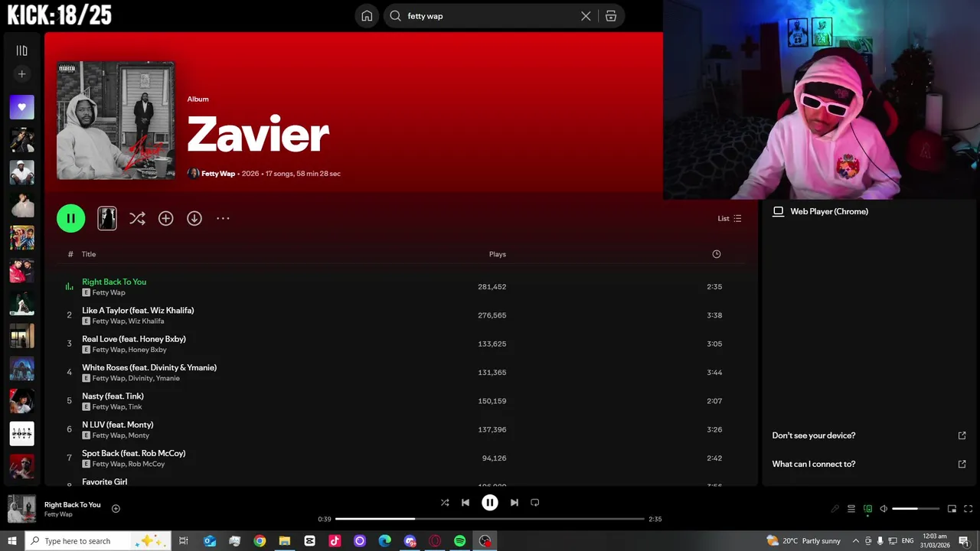Create new playlist with plus icon in sidebar
Screen dimensions: 980x551
[x=21, y=74]
